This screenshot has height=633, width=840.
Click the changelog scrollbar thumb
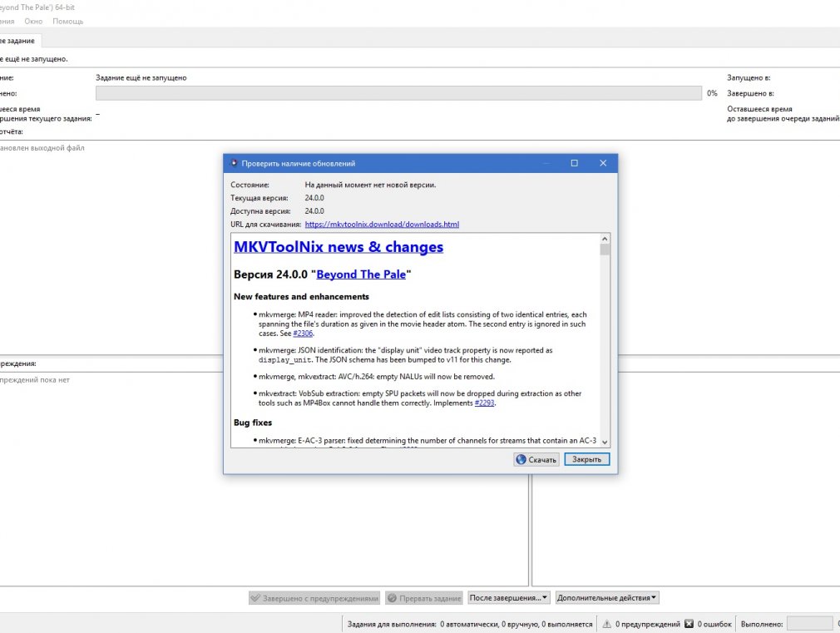click(x=605, y=250)
